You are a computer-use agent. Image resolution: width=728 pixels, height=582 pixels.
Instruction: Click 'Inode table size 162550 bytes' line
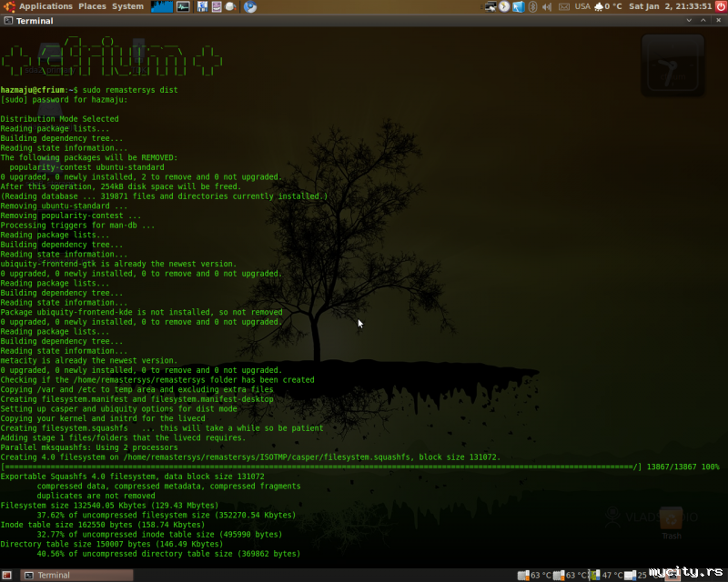[x=103, y=525]
